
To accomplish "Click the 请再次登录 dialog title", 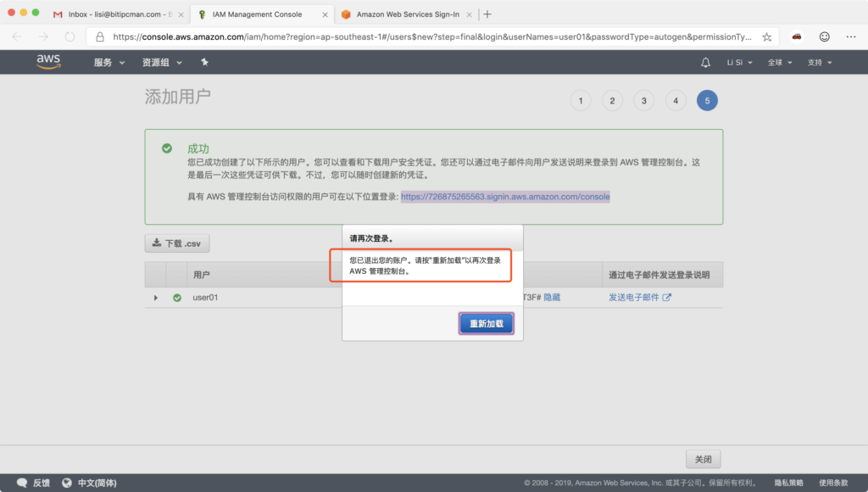I will 371,238.
